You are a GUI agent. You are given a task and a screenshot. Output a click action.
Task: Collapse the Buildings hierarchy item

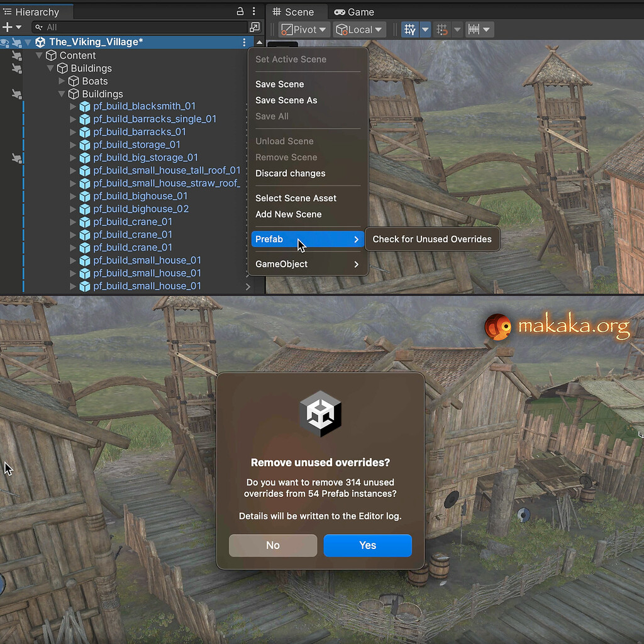[x=50, y=68]
